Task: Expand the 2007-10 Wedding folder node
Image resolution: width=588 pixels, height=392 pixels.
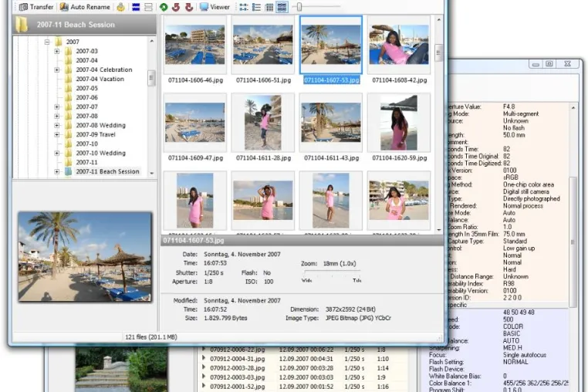Action: click(57, 153)
